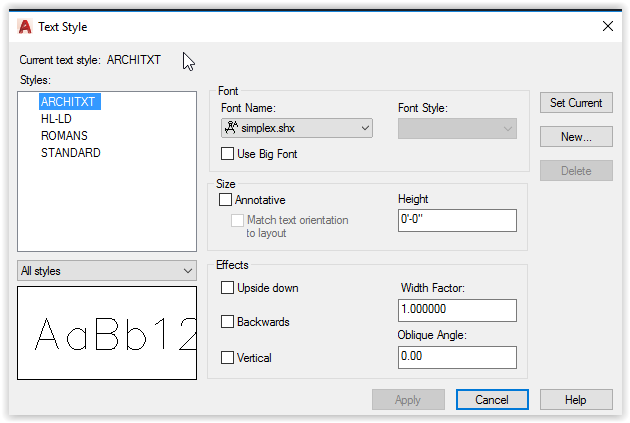Click the New... button
The image size is (630, 423).
click(576, 137)
